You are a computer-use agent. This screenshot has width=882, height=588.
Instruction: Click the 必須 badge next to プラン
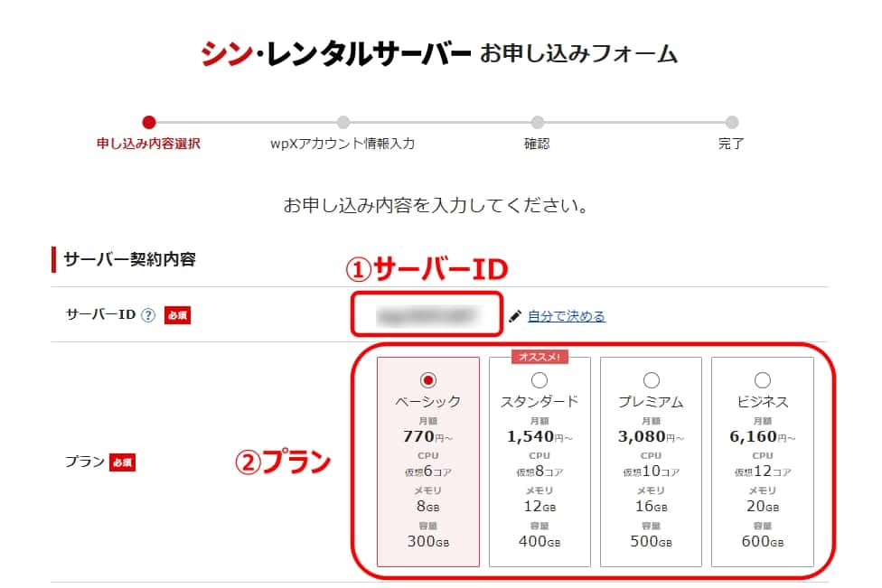click(x=122, y=462)
